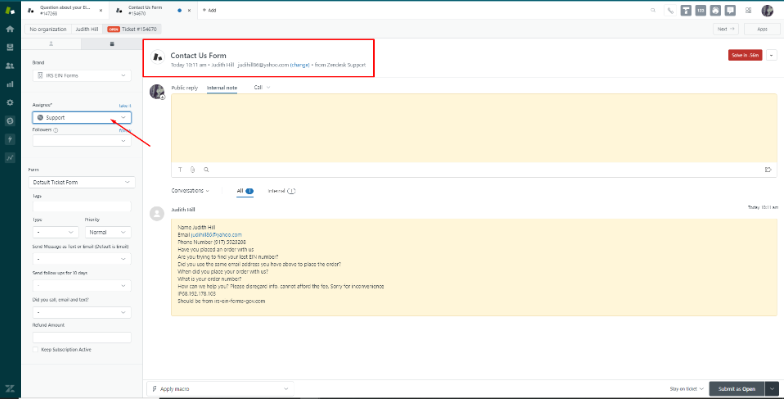Close the Contact Us Form tab
This screenshot has width=784, height=399.
[189, 10]
